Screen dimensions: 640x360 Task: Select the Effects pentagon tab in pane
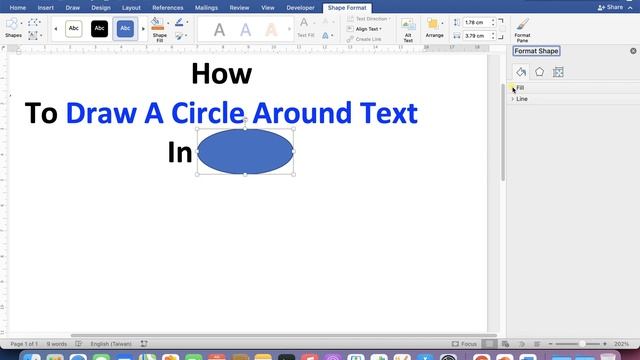point(540,72)
